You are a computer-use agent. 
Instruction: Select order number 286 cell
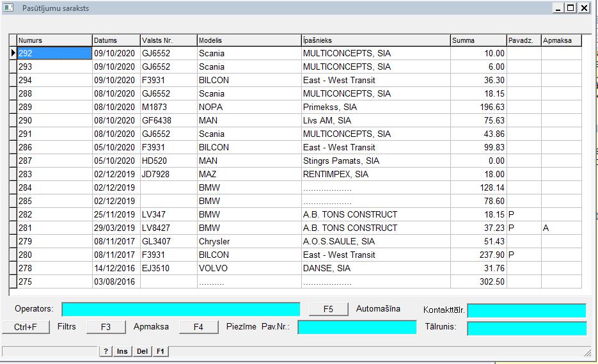pyautogui.click(x=54, y=147)
